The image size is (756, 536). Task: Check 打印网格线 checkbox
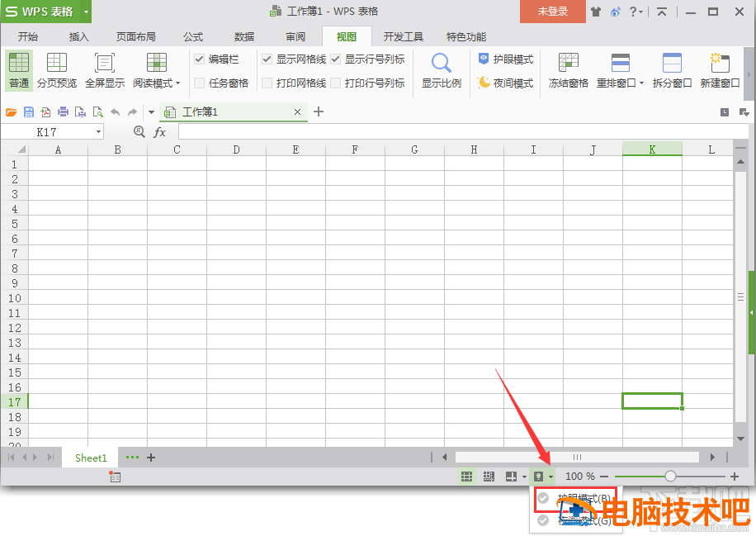pos(267,83)
